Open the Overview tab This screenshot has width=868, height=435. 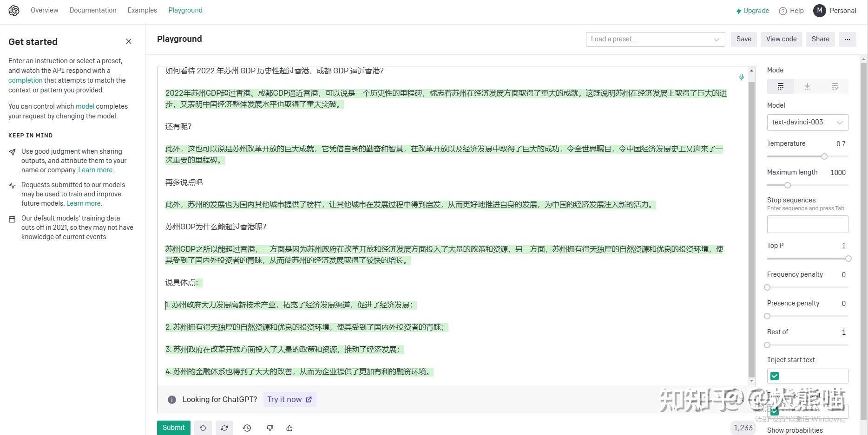click(45, 10)
